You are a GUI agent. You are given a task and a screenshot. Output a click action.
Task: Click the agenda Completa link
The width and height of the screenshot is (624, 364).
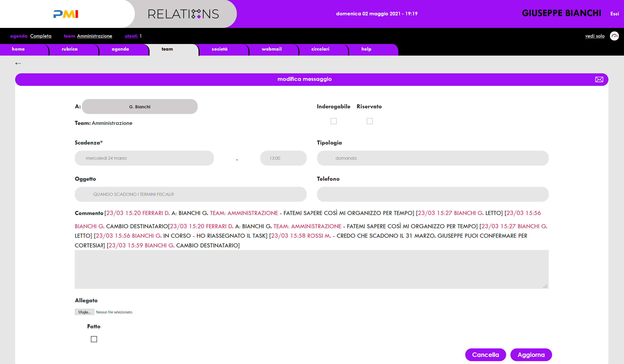tap(41, 36)
